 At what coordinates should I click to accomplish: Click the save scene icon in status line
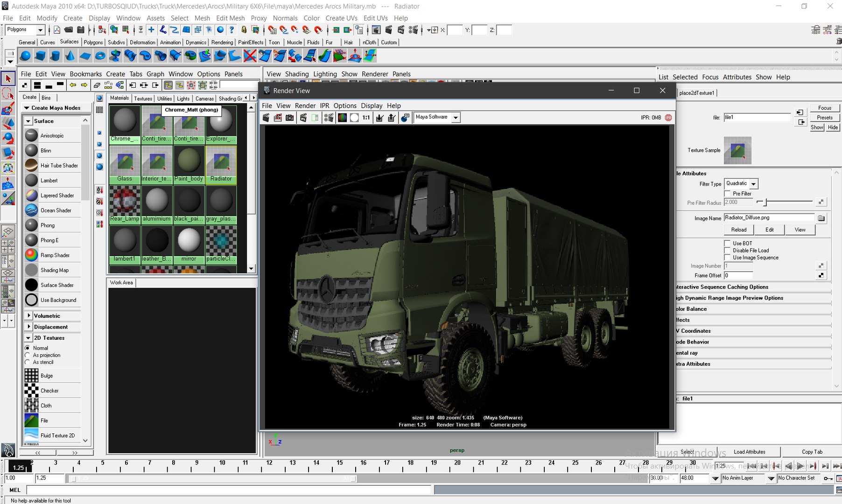(80, 30)
